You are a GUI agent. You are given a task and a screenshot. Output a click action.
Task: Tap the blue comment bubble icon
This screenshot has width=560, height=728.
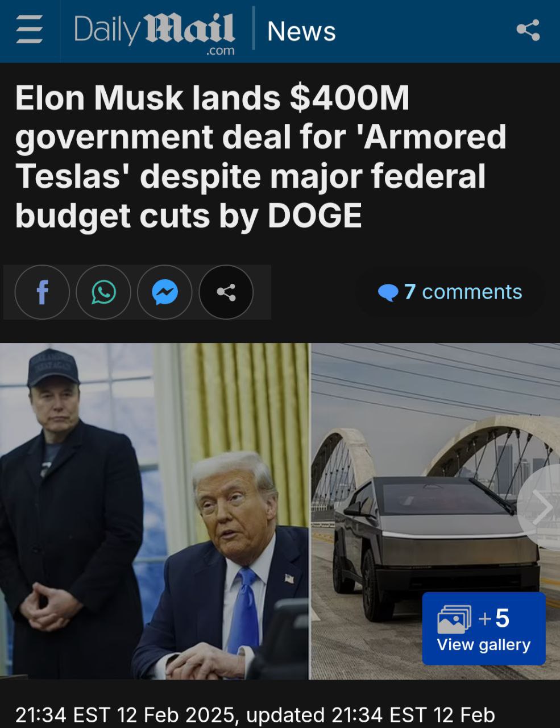click(388, 293)
